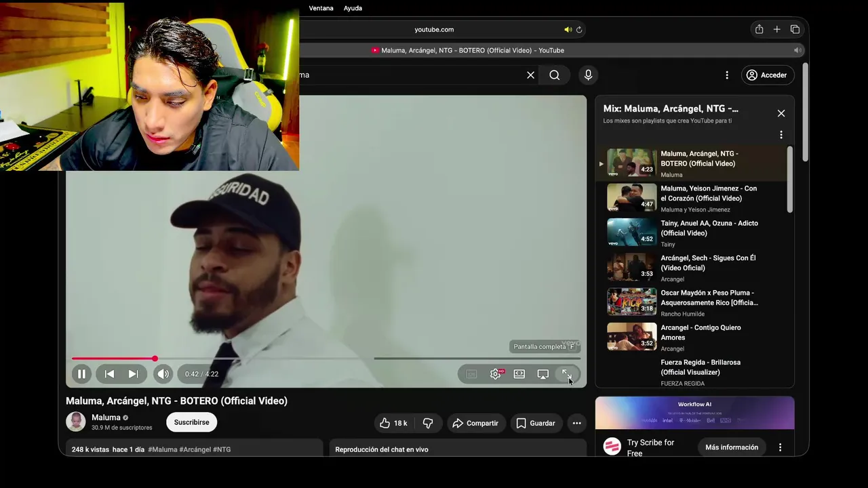The height and width of the screenshot is (488, 868).
Task: Open the #Maluma hashtag
Action: [x=163, y=449]
